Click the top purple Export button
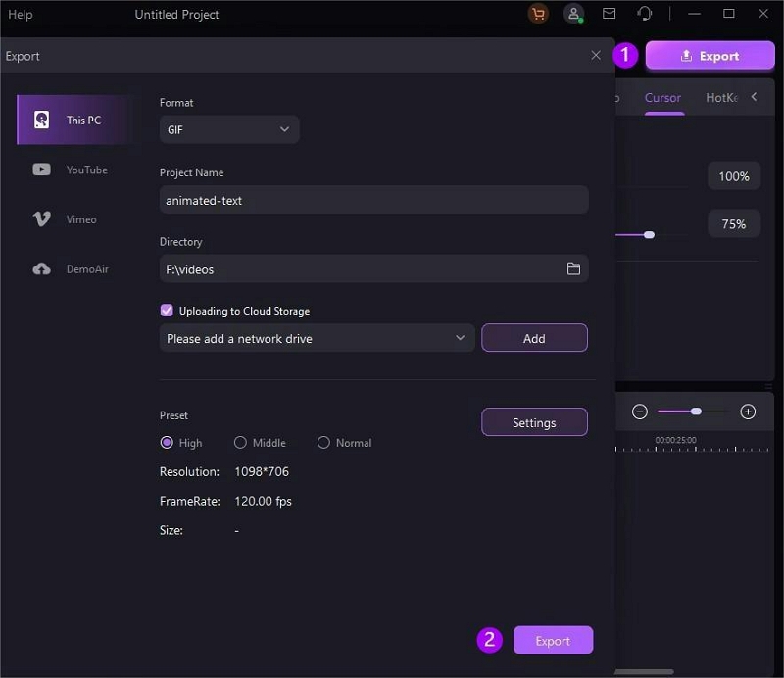 pos(710,56)
